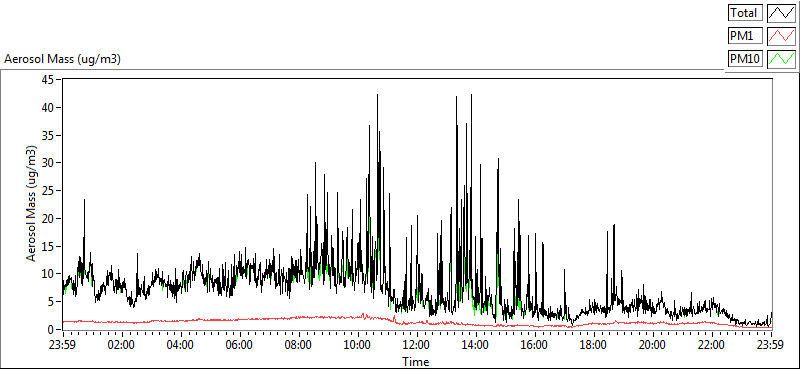
Task: Open the PM10 green line style swatch
Action: coord(782,59)
